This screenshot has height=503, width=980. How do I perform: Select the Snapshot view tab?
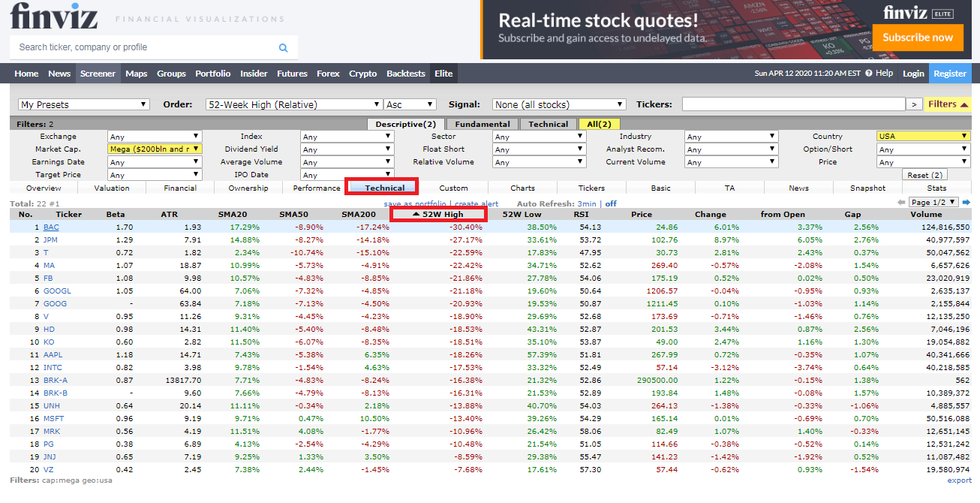point(867,188)
